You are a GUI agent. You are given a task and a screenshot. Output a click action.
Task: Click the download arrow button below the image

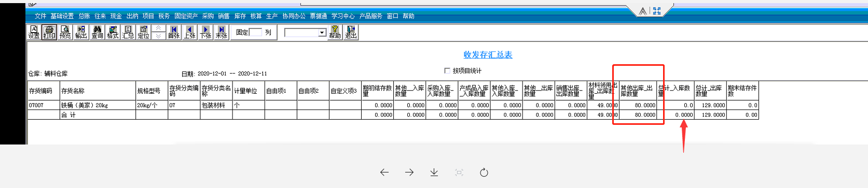434,172
